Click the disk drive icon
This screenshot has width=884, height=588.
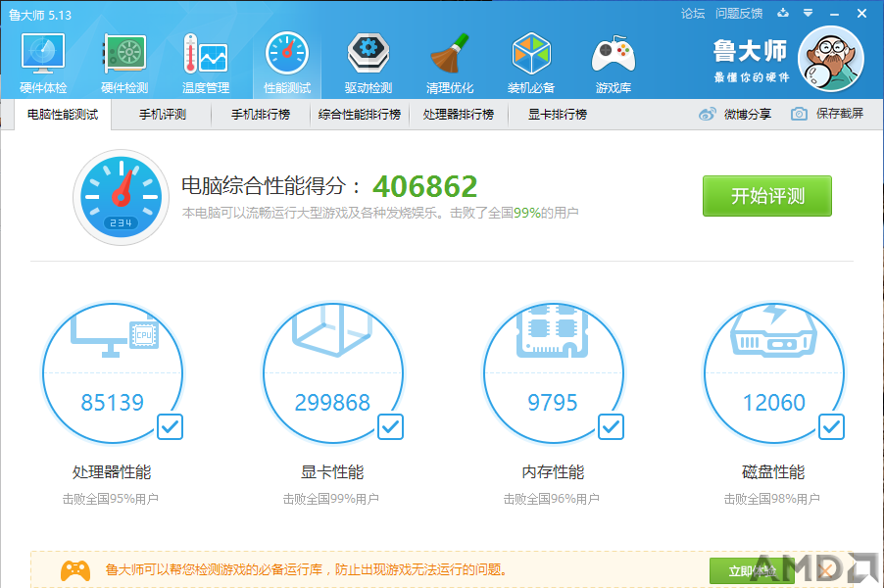pyautogui.click(x=773, y=331)
